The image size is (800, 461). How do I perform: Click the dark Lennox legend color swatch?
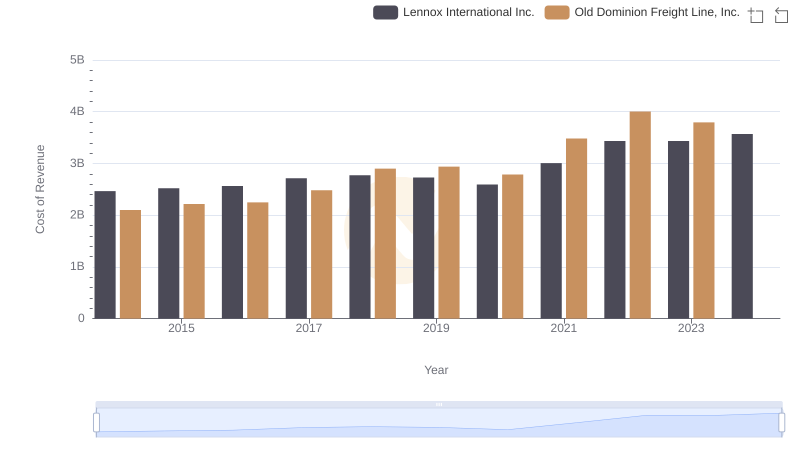(385, 12)
